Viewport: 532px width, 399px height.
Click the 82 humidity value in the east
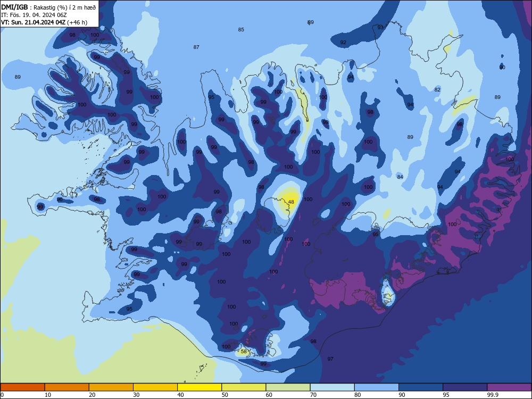click(x=437, y=89)
